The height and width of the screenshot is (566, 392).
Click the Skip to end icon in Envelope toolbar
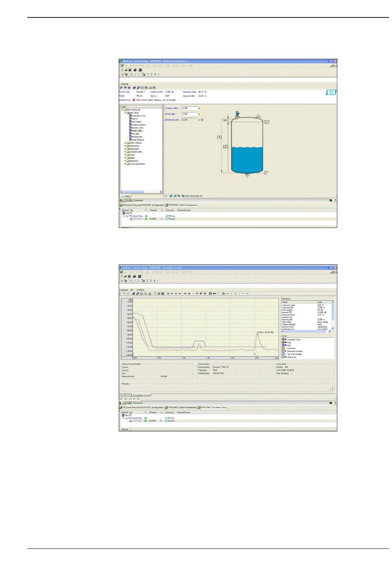click(x=180, y=294)
